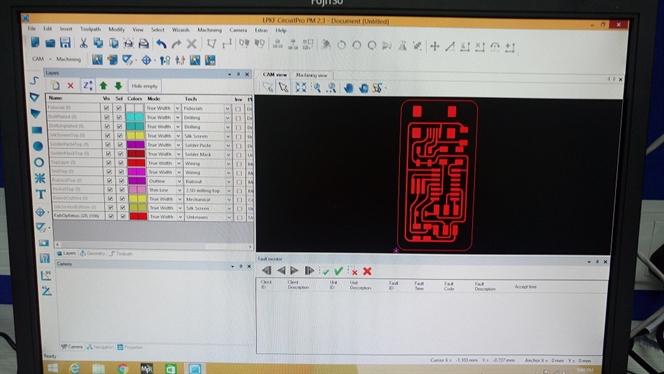Open the Machining menu
This screenshot has width=664, height=374.
click(209, 30)
